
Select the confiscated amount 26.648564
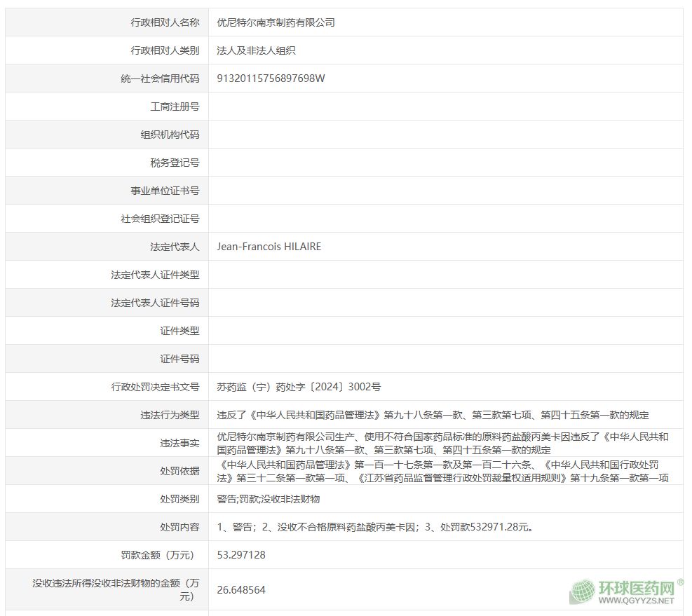(x=241, y=590)
